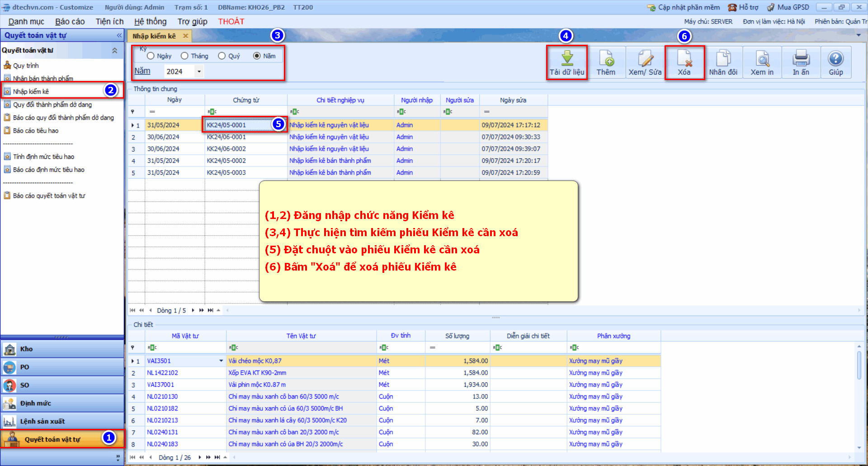Image resolution: width=868 pixels, height=466 pixels.
Task: Open Xem in print preview
Action: (x=762, y=59)
